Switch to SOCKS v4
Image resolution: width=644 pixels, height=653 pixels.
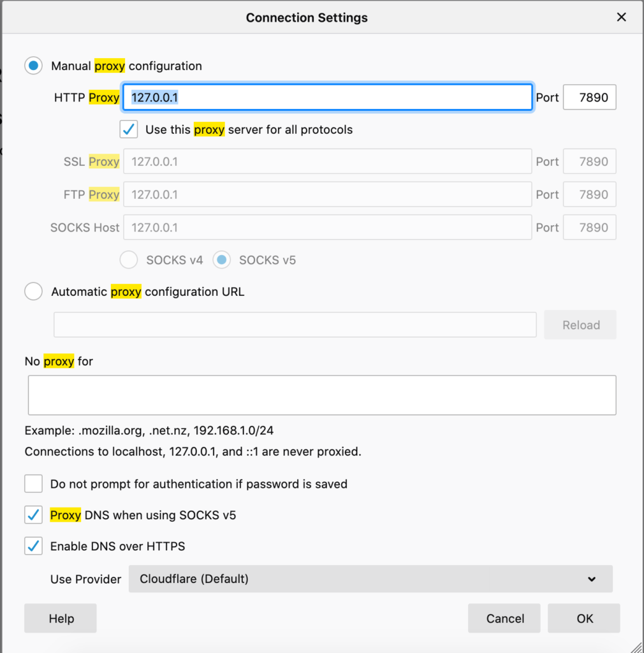(128, 260)
